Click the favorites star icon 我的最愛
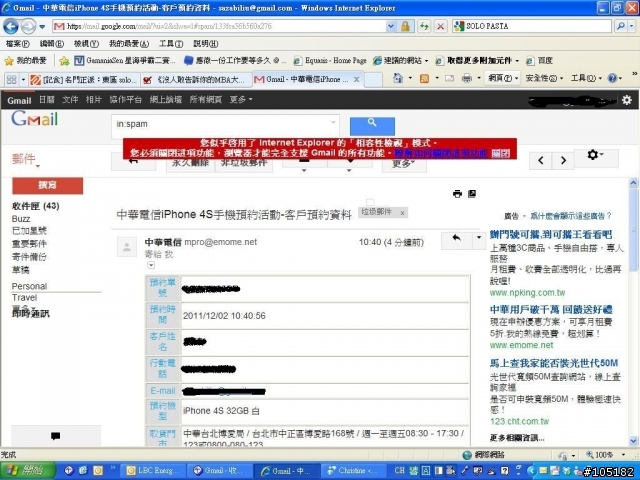The height and width of the screenshot is (480, 640). click(x=25, y=61)
